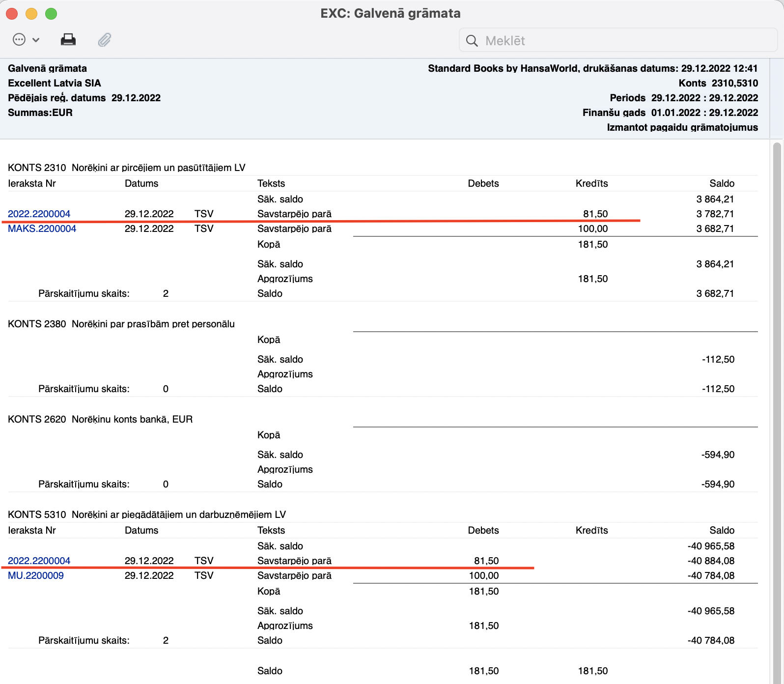This screenshot has height=684, width=784.
Task: Click the printer icon to print report
Action: click(x=68, y=40)
